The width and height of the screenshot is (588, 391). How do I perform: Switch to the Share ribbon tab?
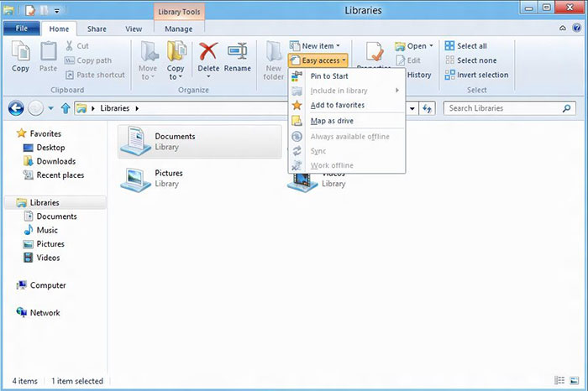pyautogui.click(x=97, y=29)
